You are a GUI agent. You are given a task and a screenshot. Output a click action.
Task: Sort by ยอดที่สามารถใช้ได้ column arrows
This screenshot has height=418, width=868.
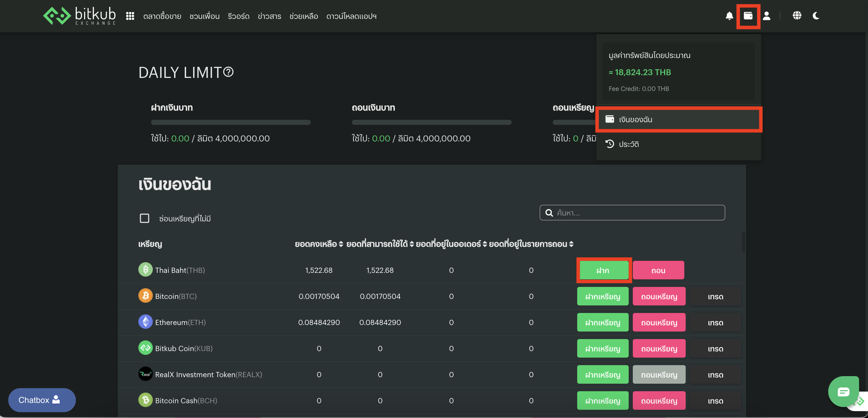coord(412,244)
